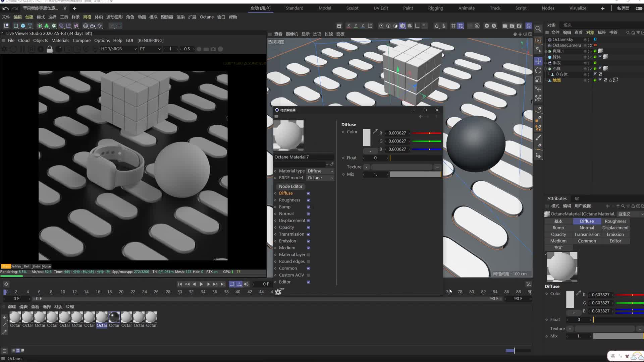
Task: Select the Move tool in viewport sidebar
Action: tap(538, 61)
